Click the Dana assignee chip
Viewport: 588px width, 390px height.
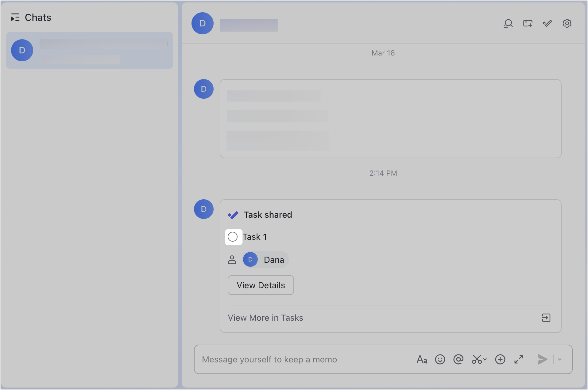pos(266,259)
